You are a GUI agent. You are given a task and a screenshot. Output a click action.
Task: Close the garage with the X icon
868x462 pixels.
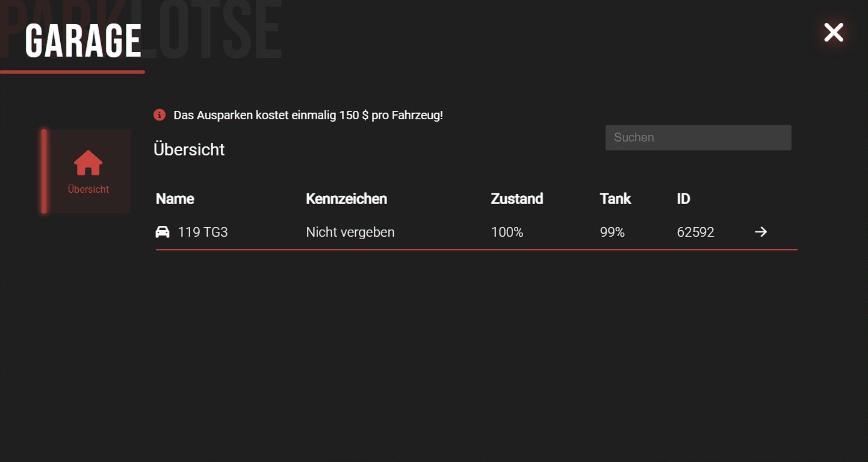(834, 33)
